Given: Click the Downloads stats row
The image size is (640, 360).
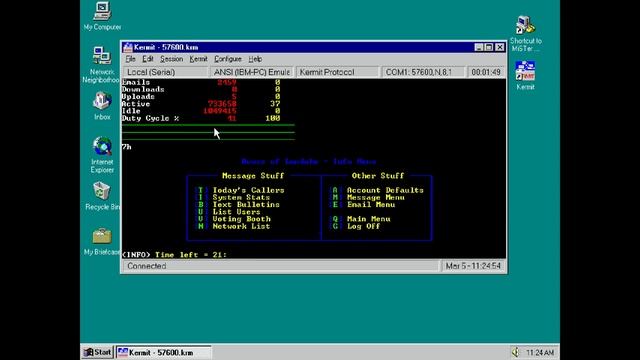Looking at the screenshot, I should coord(201,89).
